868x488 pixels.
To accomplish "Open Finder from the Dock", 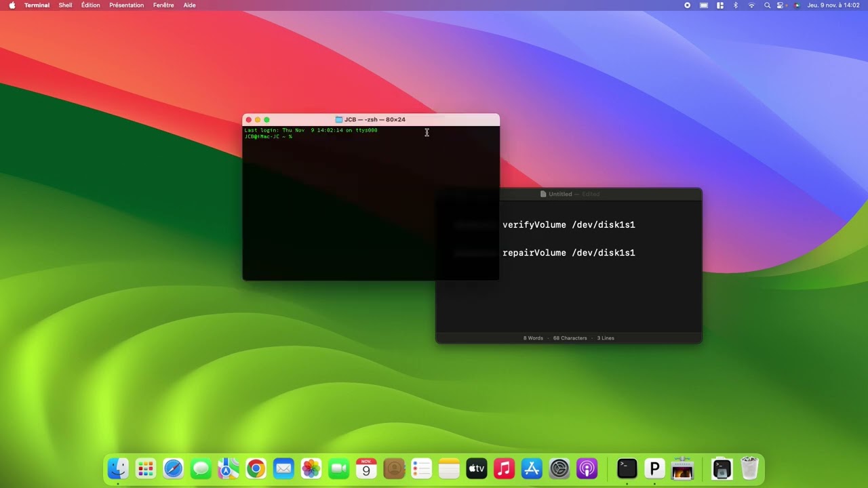I will pos(118,468).
